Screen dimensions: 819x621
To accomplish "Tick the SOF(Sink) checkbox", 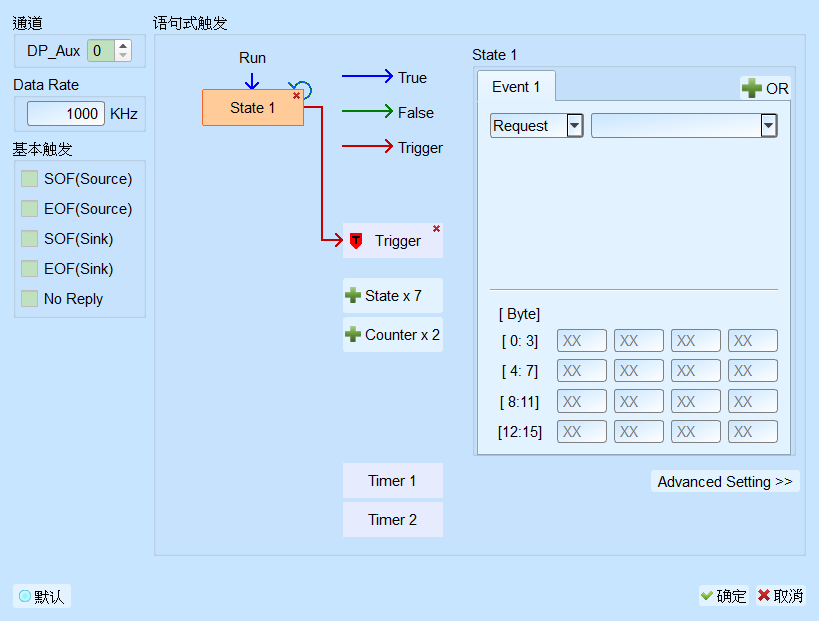I will (x=29, y=239).
